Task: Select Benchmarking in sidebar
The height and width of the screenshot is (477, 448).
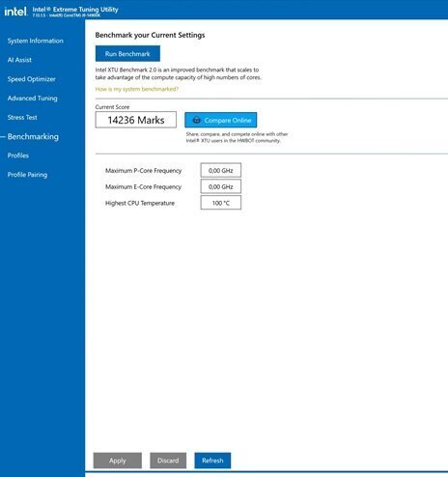Action: (x=33, y=136)
